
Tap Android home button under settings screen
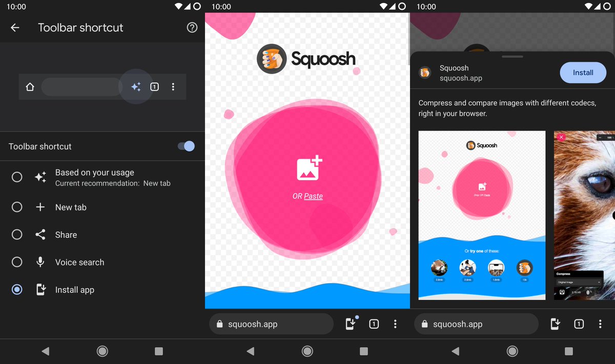coord(102,351)
